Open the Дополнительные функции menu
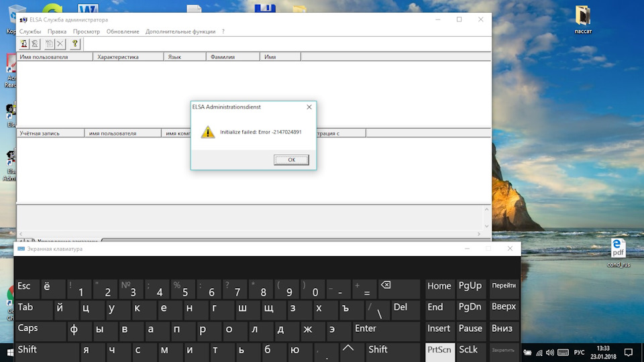The width and height of the screenshot is (644, 362). 180,32
